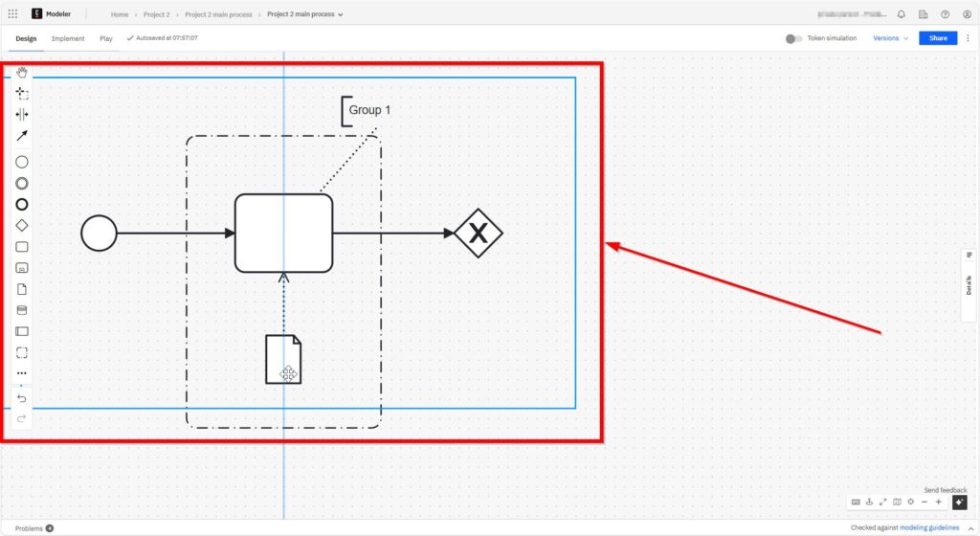Choose the gateway diamond in palette
The image size is (980, 536).
pyautogui.click(x=22, y=225)
